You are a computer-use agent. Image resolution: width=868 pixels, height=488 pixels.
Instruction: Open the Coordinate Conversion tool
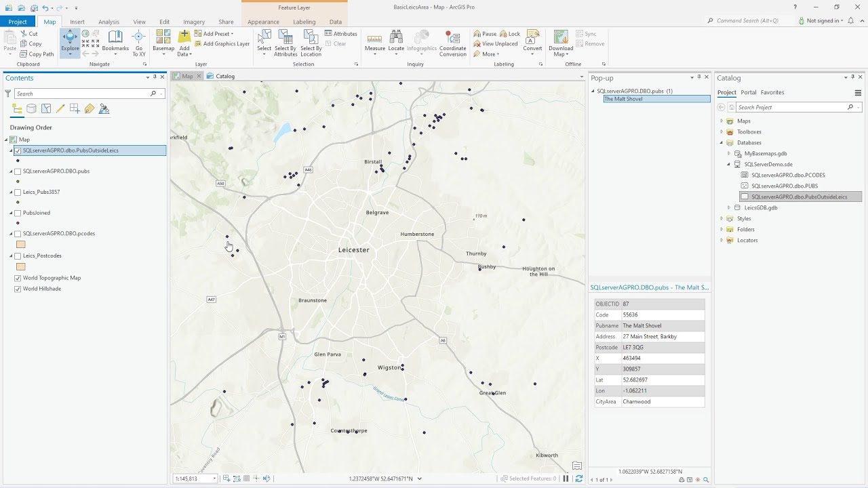(x=452, y=43)
